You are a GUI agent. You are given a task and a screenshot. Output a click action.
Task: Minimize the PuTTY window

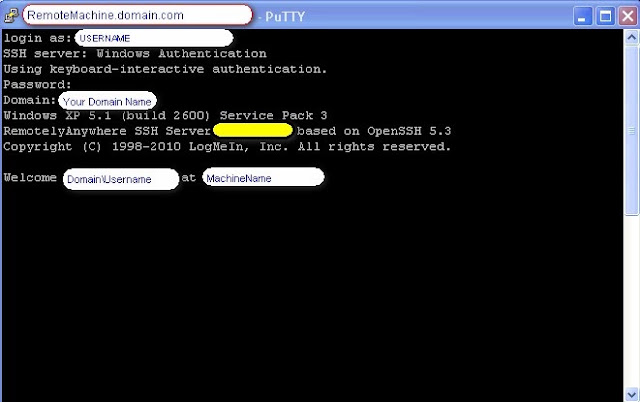(582, 16)
